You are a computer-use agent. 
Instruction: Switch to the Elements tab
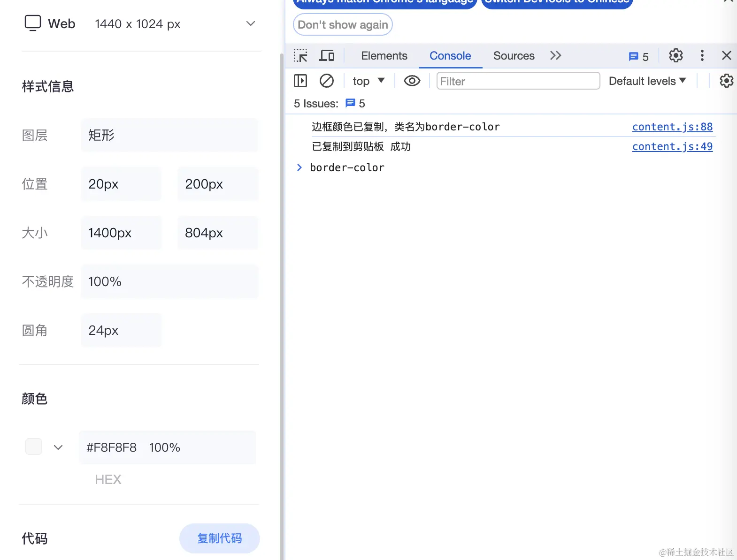click(x=384, y=56)
